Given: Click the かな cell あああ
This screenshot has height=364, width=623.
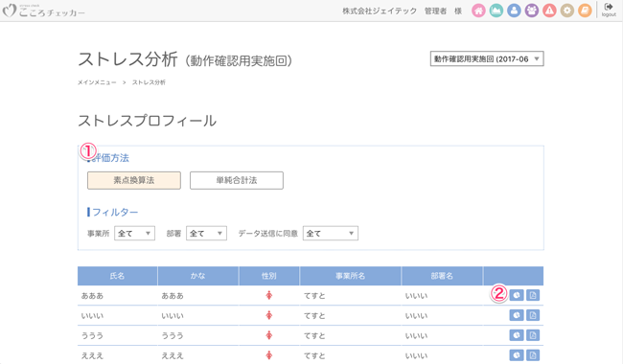Looking at the screenshot, I should click(173, 296).
